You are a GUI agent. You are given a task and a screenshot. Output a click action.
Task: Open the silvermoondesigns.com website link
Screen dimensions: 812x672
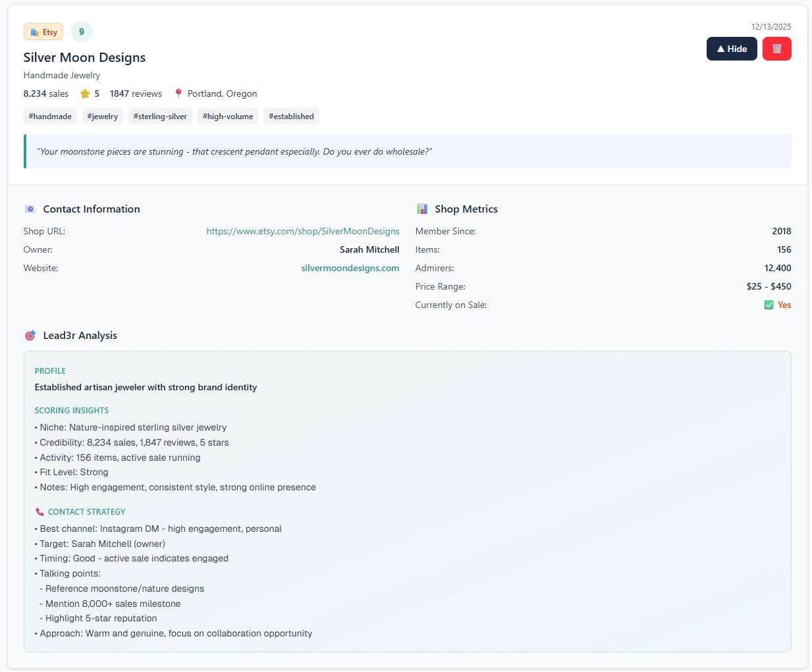350,268
